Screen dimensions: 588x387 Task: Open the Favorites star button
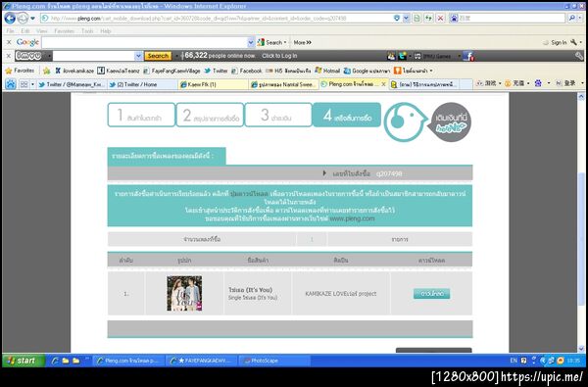(x=20, y=71)
